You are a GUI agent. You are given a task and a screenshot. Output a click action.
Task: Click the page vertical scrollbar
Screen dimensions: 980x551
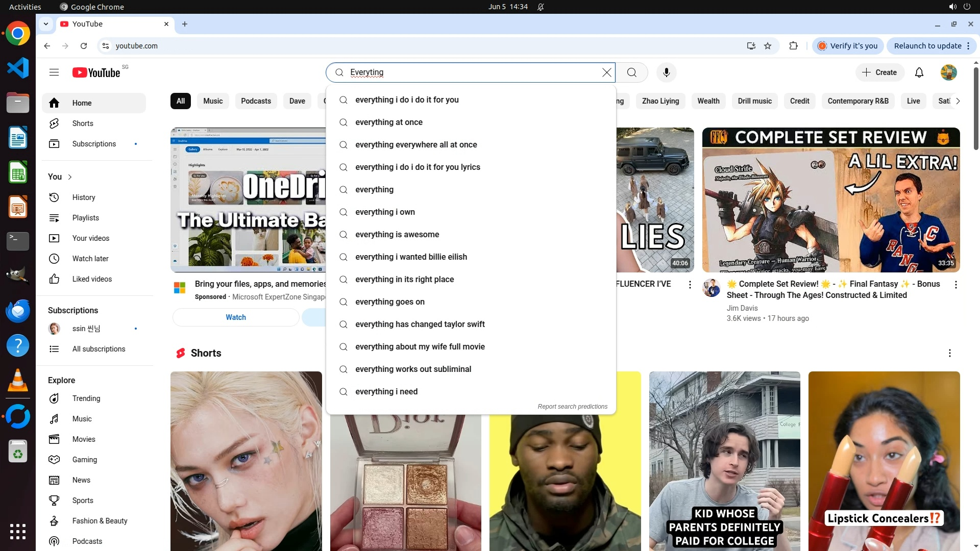(x=976, y=107)
